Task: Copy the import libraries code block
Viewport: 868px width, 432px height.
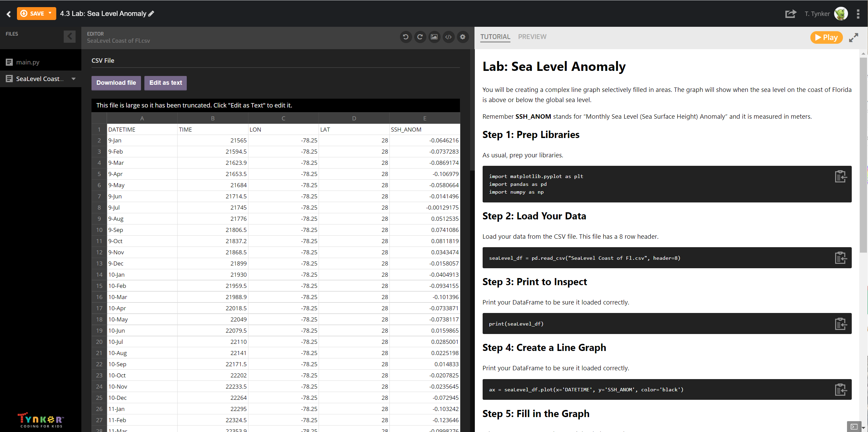Action: pyautogui.click(x=841, y=177)
